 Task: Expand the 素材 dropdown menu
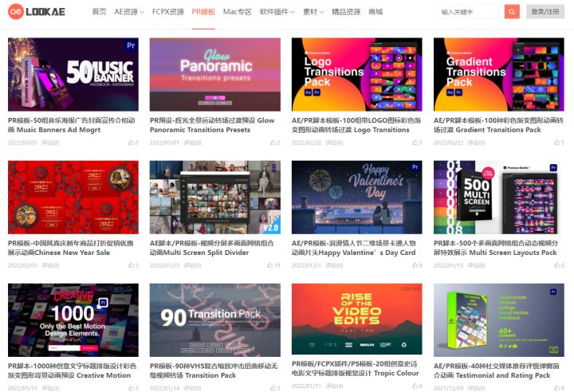click(x=313, y=12)
